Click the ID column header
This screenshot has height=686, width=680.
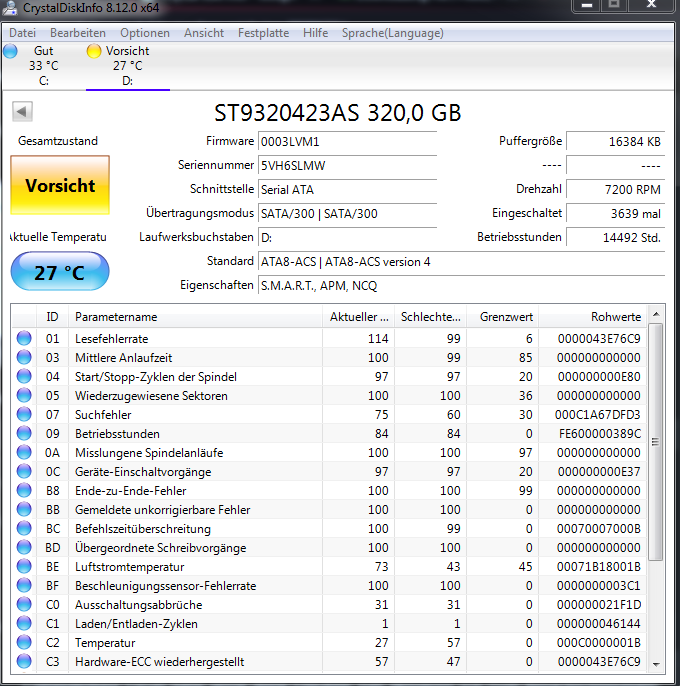tap(52, 317)
